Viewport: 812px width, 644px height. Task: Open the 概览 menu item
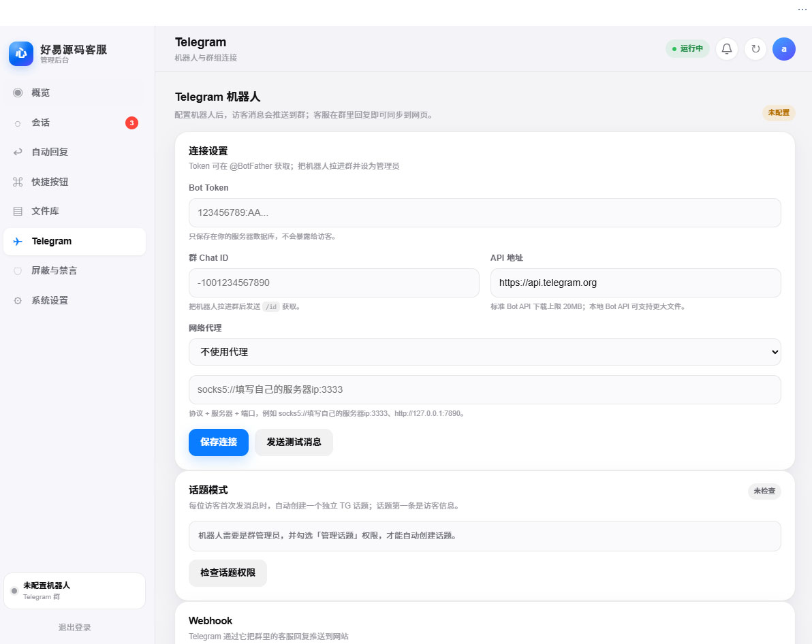point(74,93)
